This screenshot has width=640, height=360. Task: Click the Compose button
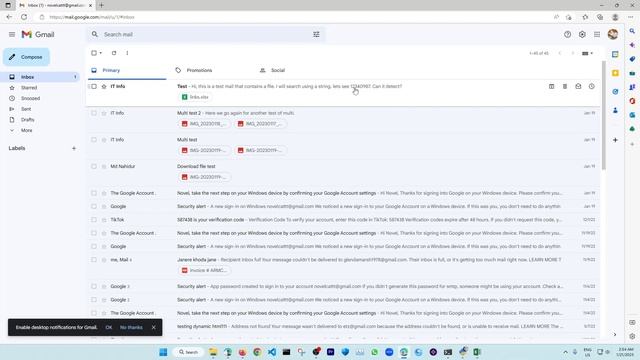click(27, 57)
